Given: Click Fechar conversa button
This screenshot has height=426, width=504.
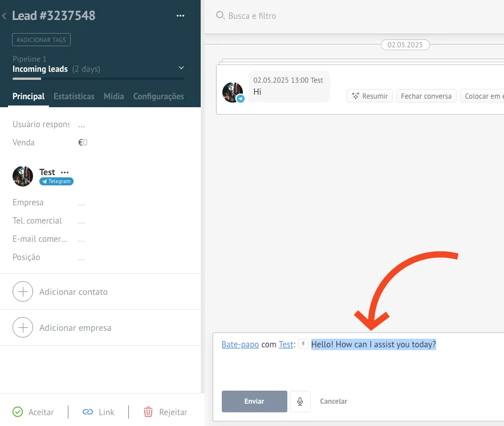Looking at the screenshot, I should 426,96.
